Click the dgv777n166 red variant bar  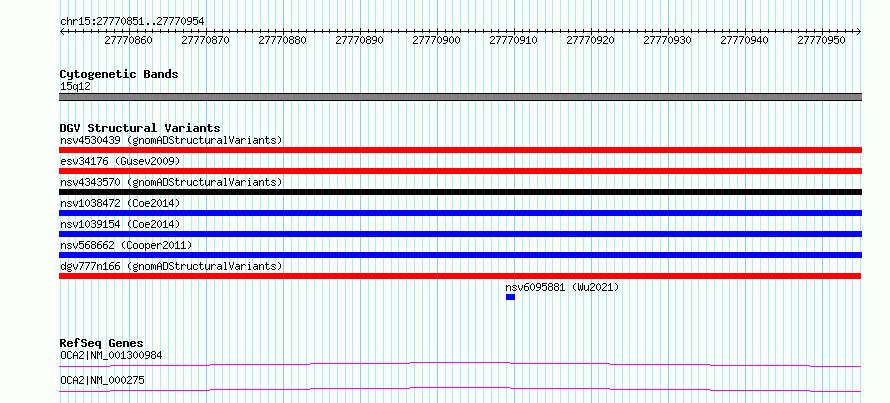coord(460,276)
